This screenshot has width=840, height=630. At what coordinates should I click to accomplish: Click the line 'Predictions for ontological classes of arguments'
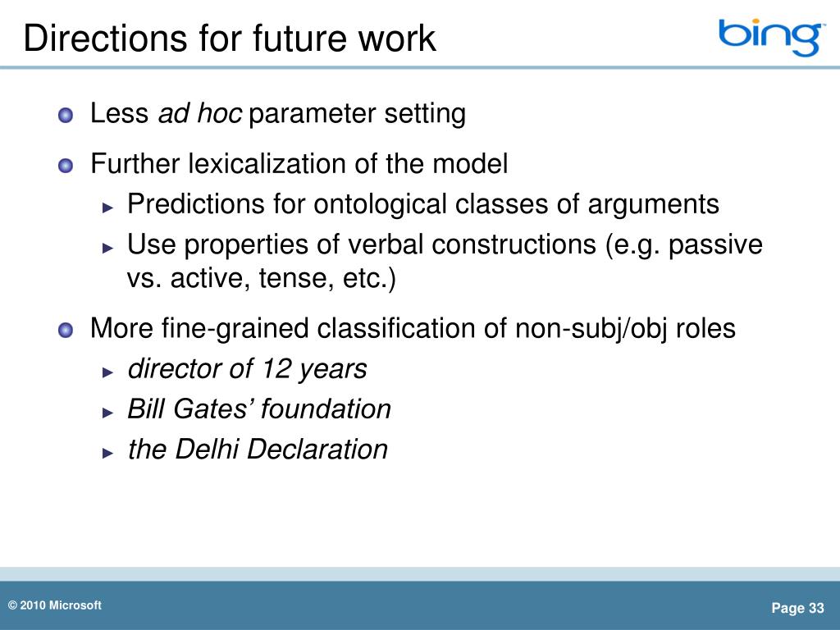(x=422, y=204)
